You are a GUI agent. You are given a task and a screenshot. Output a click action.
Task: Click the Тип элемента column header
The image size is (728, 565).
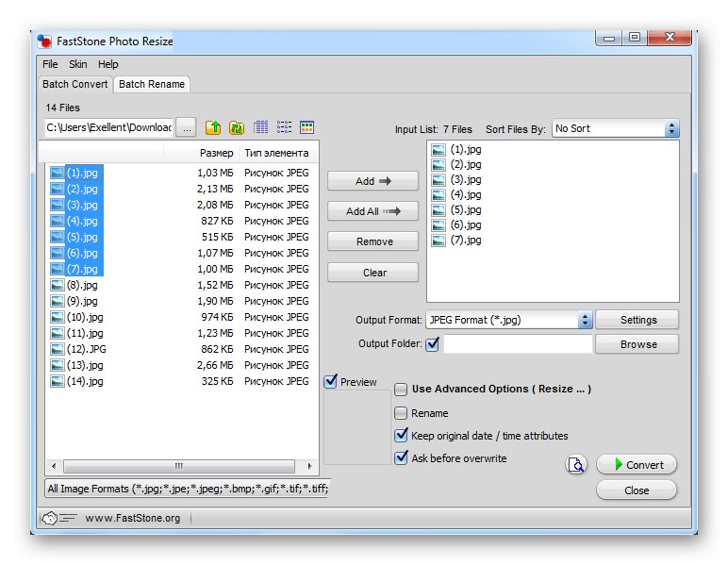(x=278, y=153)
